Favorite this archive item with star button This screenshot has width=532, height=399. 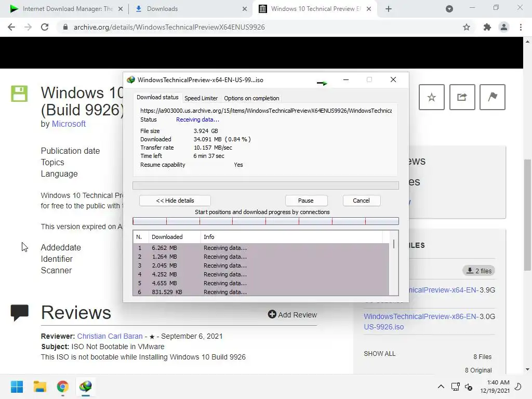[x=432, y=97]
